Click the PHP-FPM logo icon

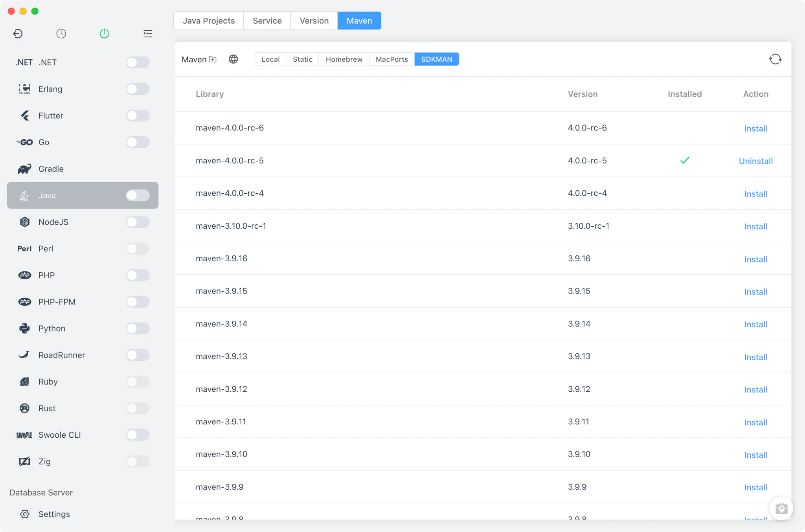coord(25,302)
